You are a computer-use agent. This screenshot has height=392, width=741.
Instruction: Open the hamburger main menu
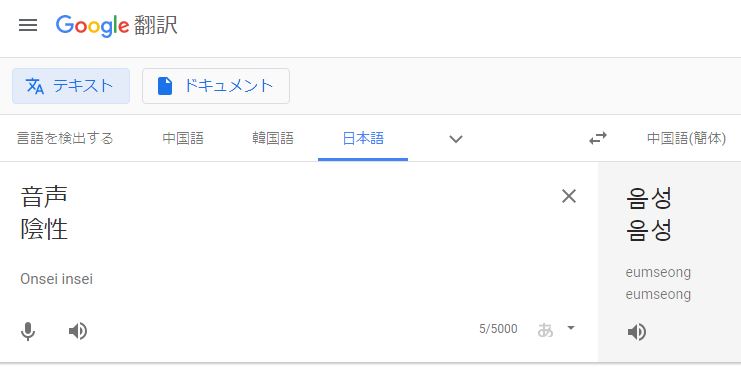[28, 25]
